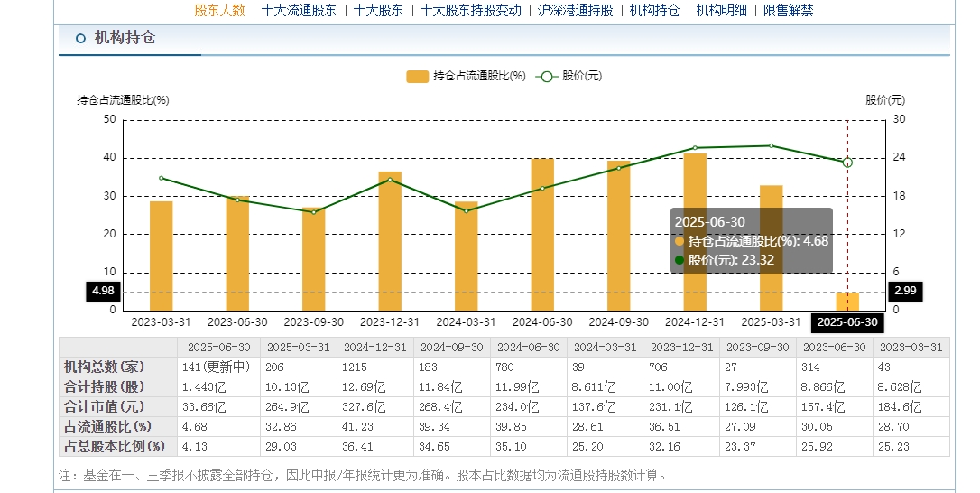Click the 2025-06-30 table column header
The image size is (980, 493).
click(x=218, y=348)
